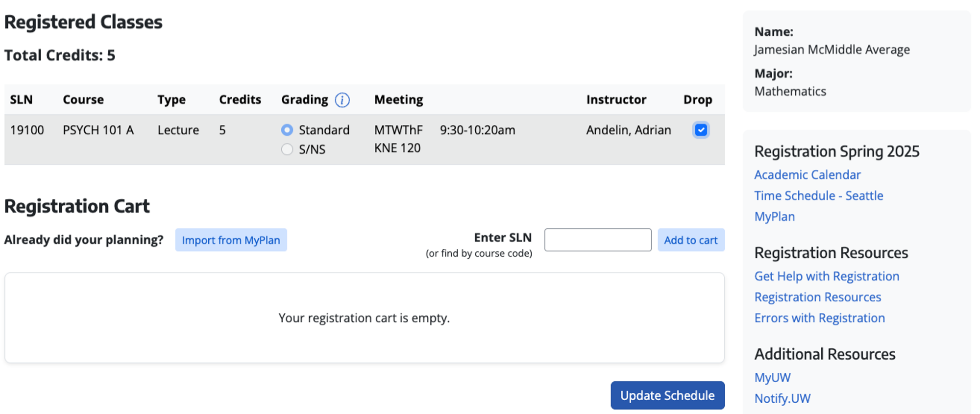Image resolution: width=980 pixels, height=414 pixels.
Task: Open the MyPlan sidebar link
Action: (x=774, y=217)
